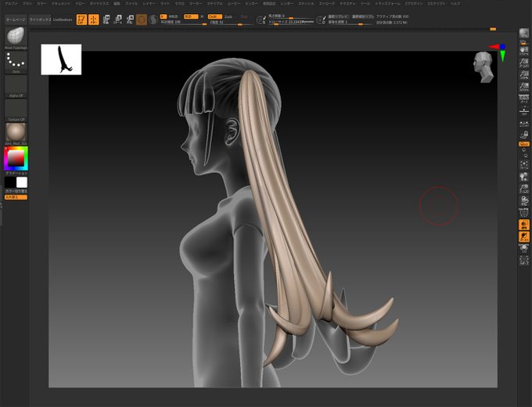This screenshot has height=407, width=532.
Task: Open the カラー menu
Action: click(41, 3)
